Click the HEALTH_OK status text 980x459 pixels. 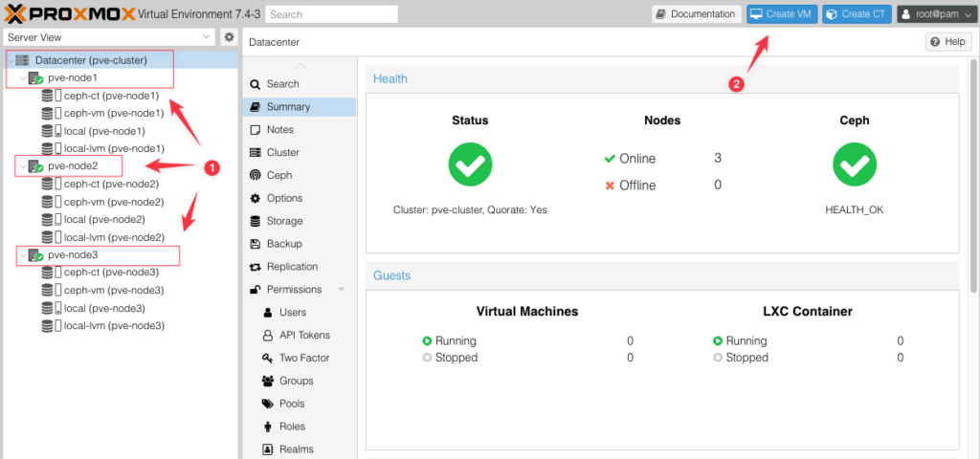855,210
